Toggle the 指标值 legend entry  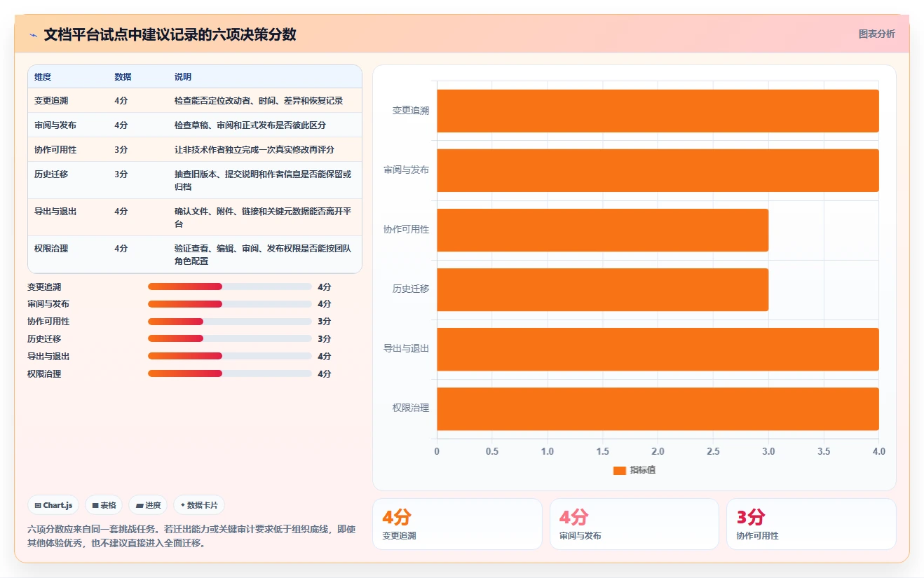[x=634, y=470]
